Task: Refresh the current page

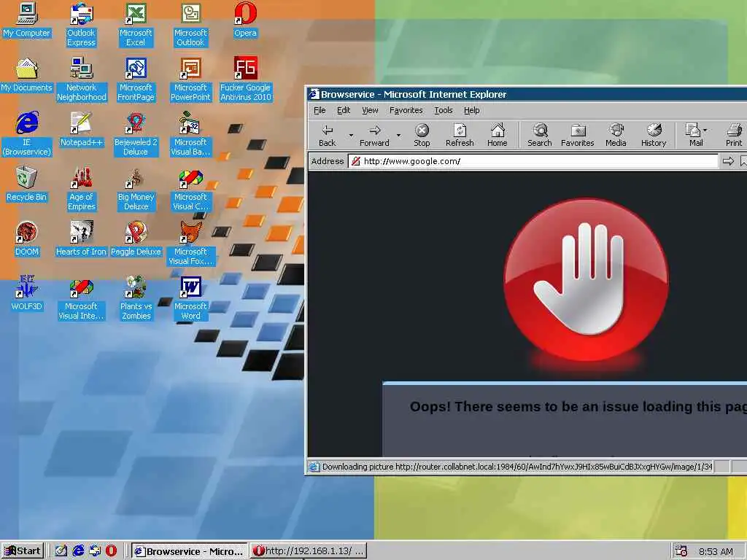Action: click(x=460, y=135)
